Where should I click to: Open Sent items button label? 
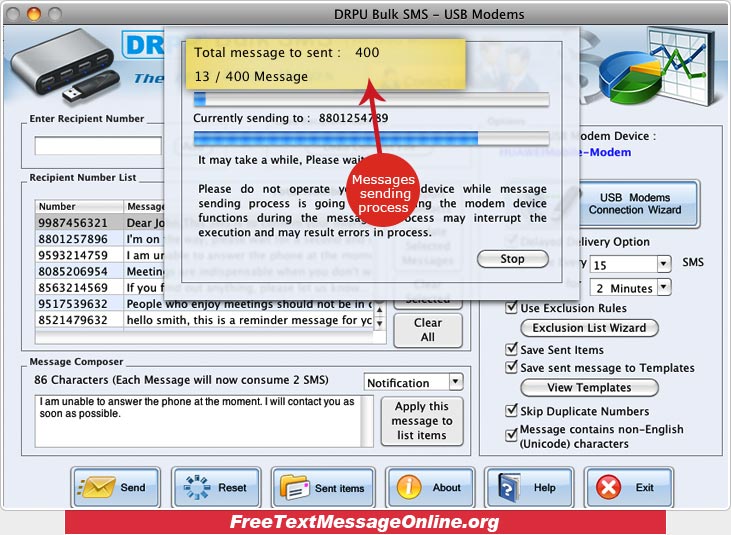pyautogui.click(x=339, y=488)
